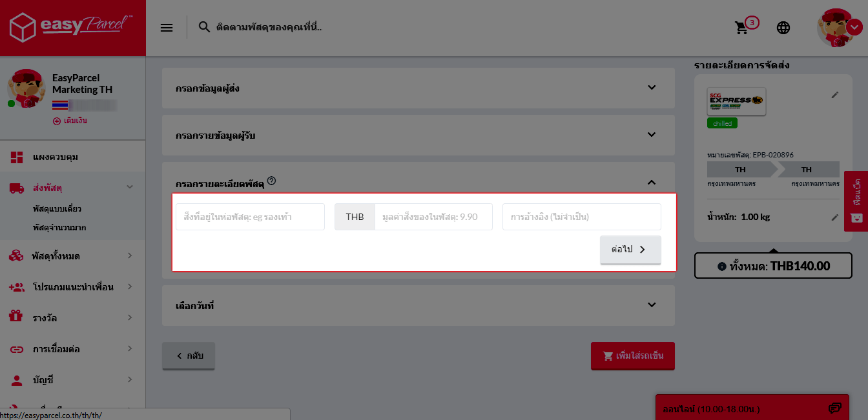Collapse the ส่งพัสดุ menu chevron
The image size is (868, 420).
click(x=130, y=187)
